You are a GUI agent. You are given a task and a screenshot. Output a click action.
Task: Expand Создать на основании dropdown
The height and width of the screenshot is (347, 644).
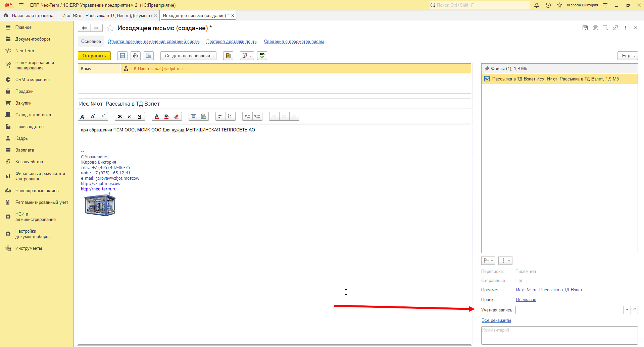point(188,56)
